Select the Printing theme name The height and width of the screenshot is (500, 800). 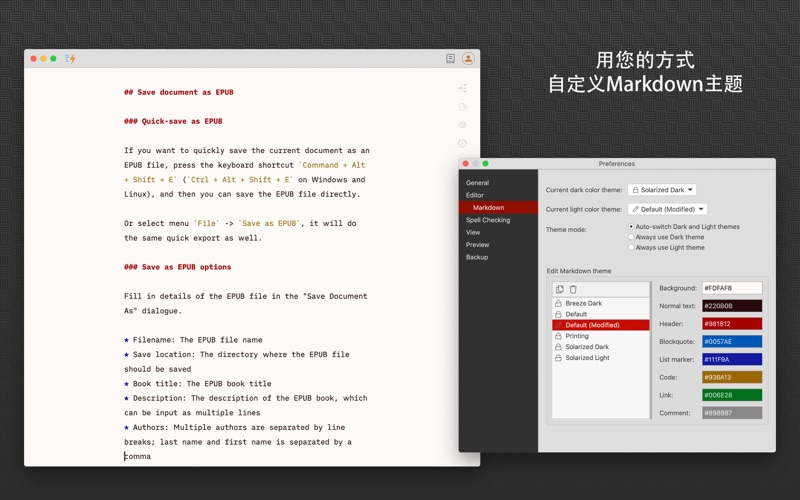(577, 336)
